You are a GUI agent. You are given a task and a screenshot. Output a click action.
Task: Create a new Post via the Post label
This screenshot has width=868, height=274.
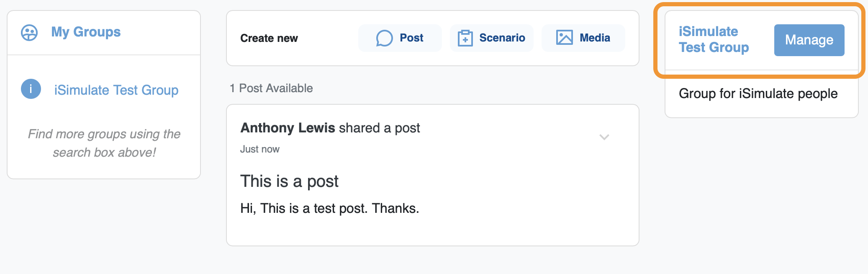pos(411,38)
